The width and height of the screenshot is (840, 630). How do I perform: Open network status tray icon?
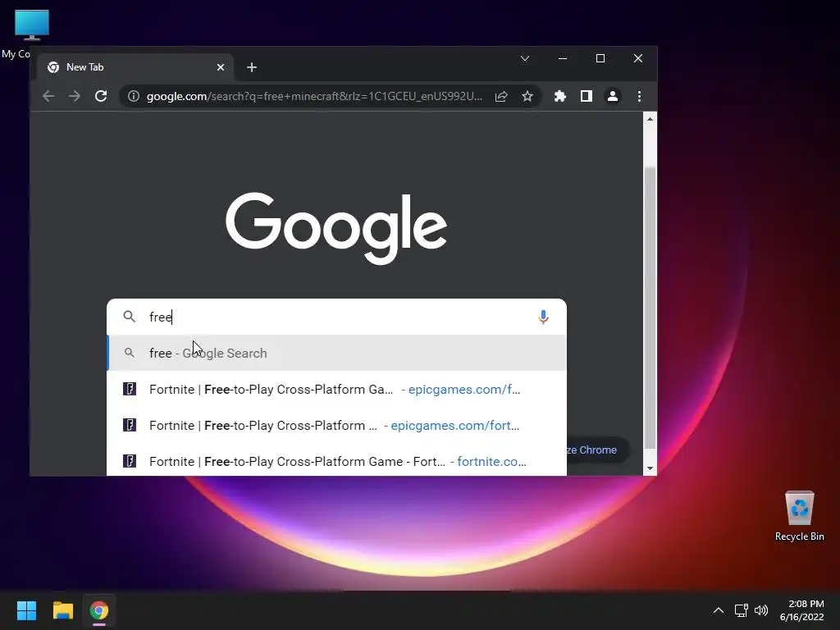(742, 610)
